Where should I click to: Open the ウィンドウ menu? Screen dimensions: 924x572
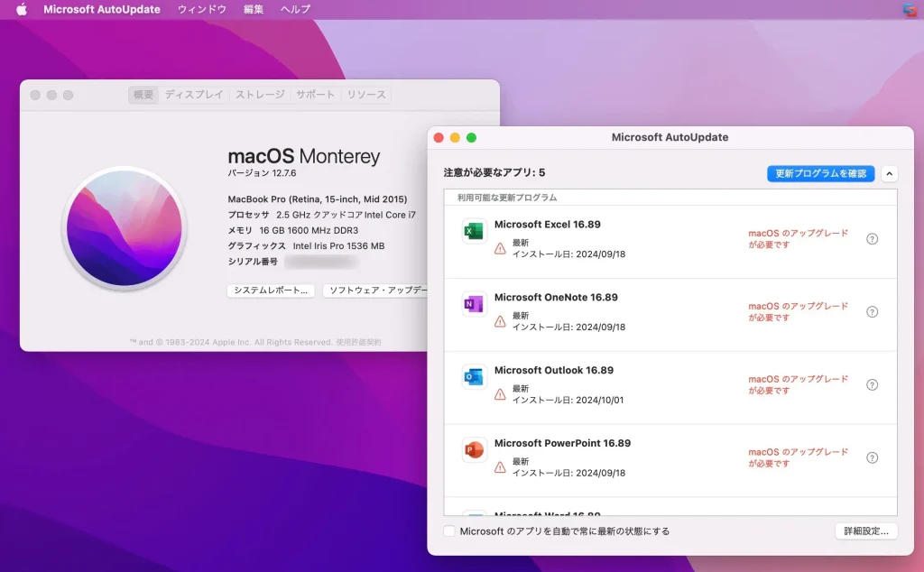202,9
